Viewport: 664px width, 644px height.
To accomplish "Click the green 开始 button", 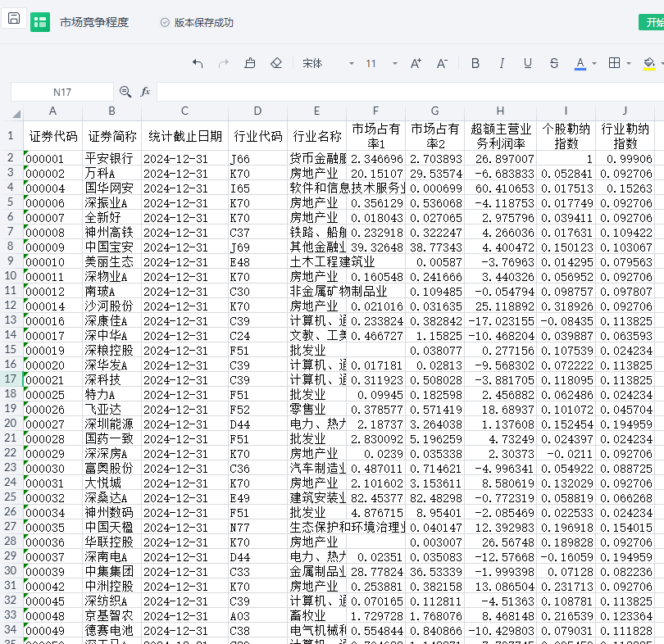I will 652,22.
